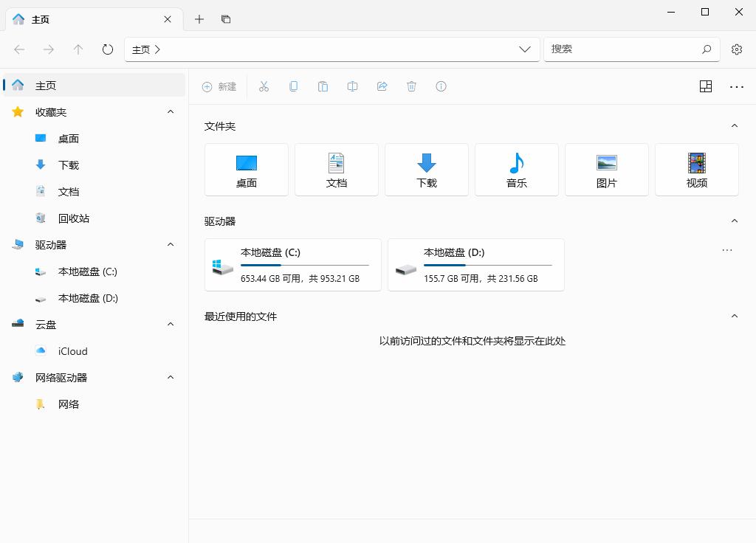Image resolution: width=756 pixels, height=543 pixels.
Task: Collapse the 驱动器 group in the sidebar
Action: (x=171, y=244)
